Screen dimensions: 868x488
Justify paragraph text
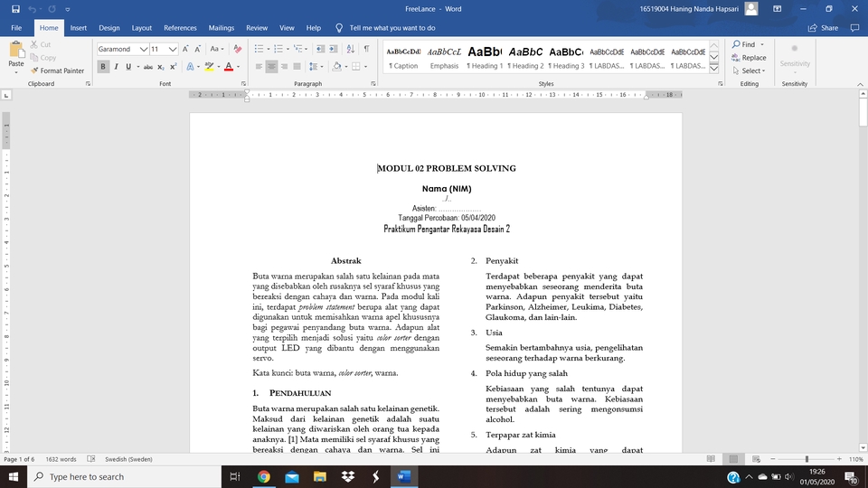[297, 67]
